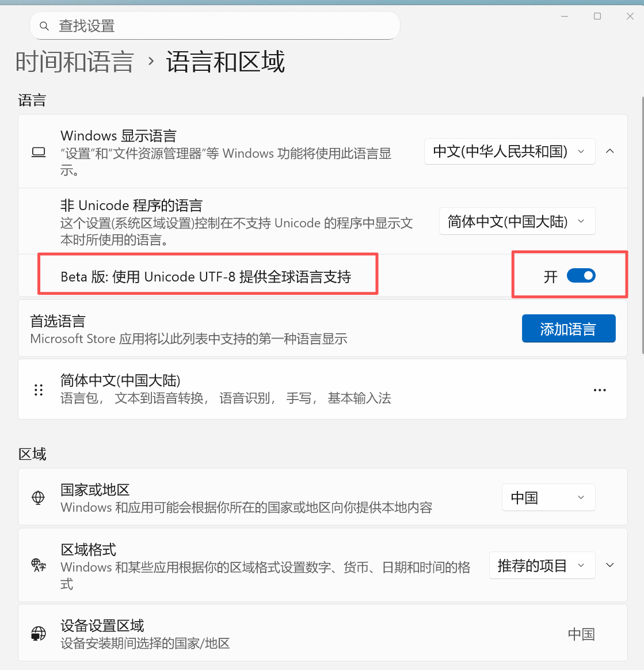
Task: Click the breadcrumb chevron after 时间和语言
Action: coord(151,61)
